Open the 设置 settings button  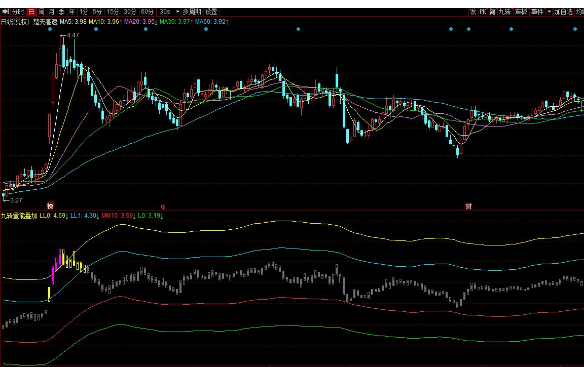[x=211, y=12]
